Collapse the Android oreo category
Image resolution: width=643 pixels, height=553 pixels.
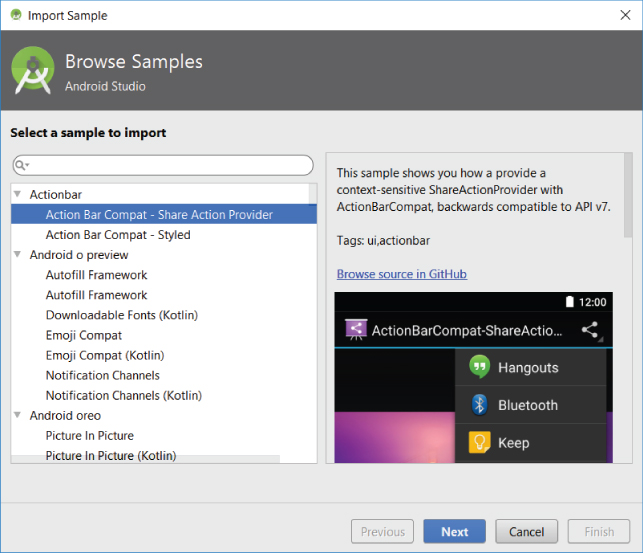pos(17,415)
